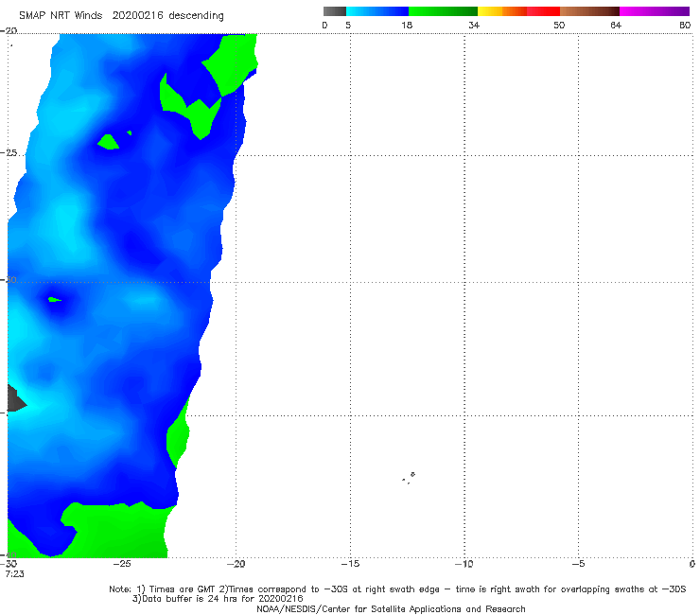
Task: Click the longitude label "-15" on the bottom axis
Action: (x=350, y=564)
